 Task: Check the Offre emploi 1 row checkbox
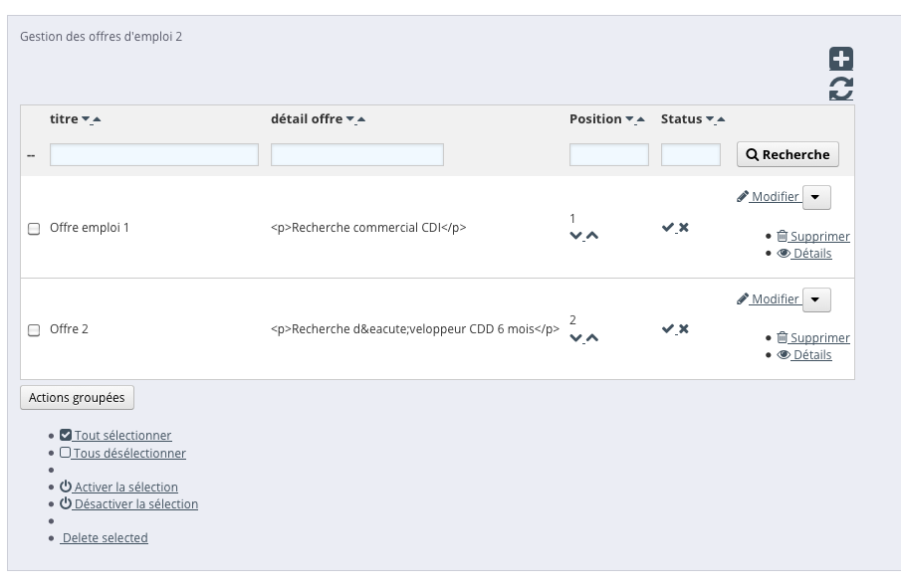tap(34, 229)
